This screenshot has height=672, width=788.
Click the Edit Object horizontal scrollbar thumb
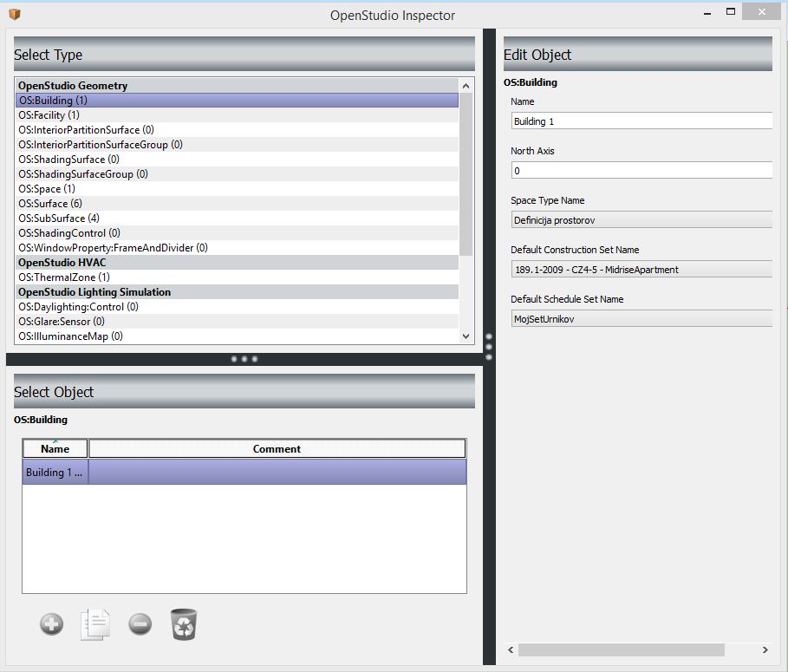(x=622, y=649)
